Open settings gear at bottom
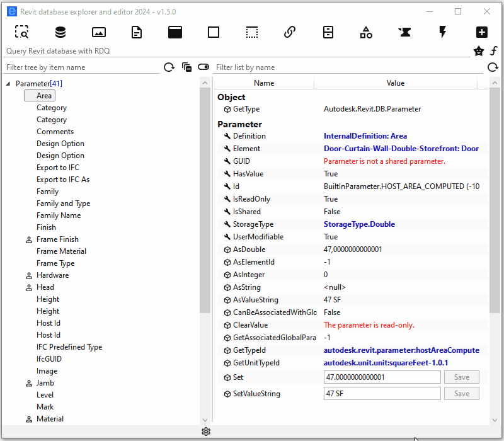The image size is (504, 441). [206, 432]
